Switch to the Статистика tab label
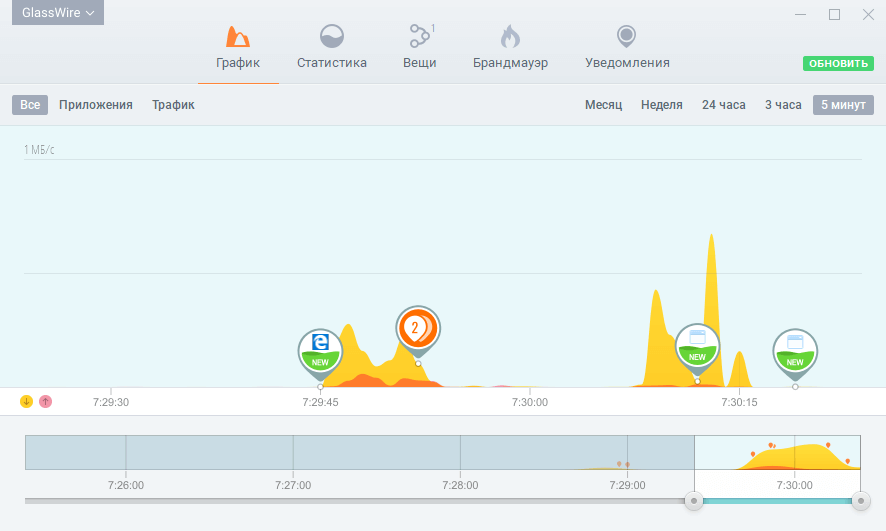886x531 pixels. tap(332, 63)
